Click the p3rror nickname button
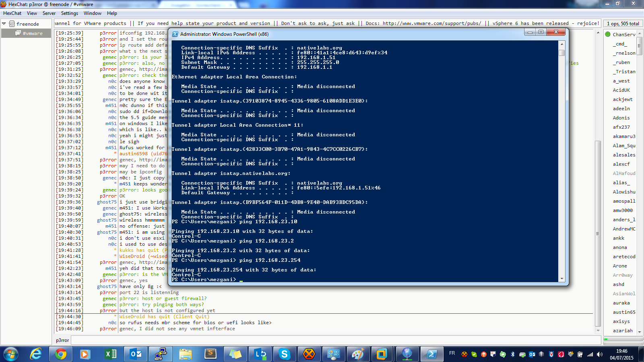The image size is (644, 362). [62, 340]
